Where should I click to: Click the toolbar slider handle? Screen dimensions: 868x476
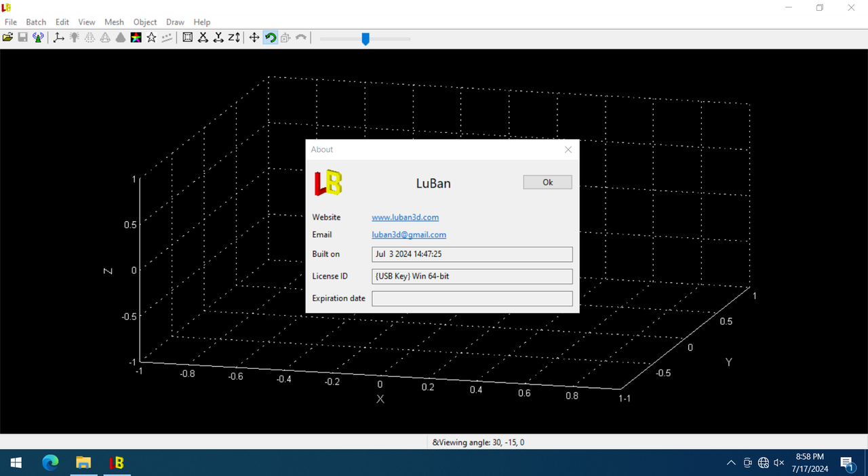coord(366,39)
